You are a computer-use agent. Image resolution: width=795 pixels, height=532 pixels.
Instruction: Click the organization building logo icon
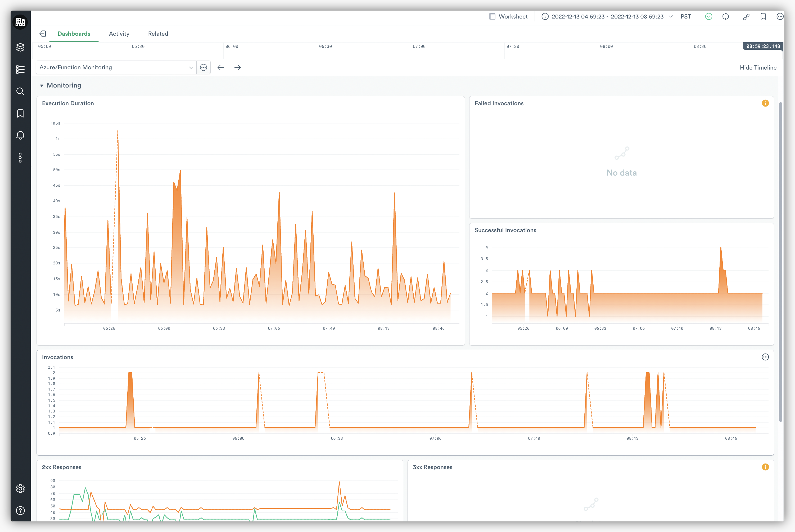click(x=20, y=22)
